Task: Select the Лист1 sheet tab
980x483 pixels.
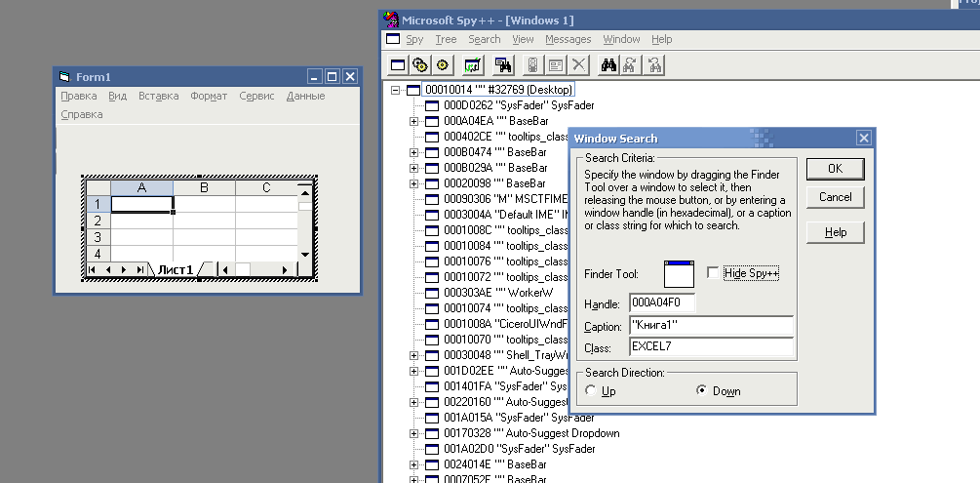Action: pos(175,269)
